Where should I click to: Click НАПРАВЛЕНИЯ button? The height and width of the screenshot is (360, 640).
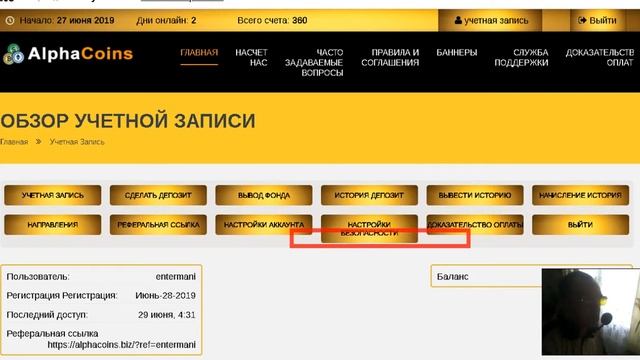[53, 224]
